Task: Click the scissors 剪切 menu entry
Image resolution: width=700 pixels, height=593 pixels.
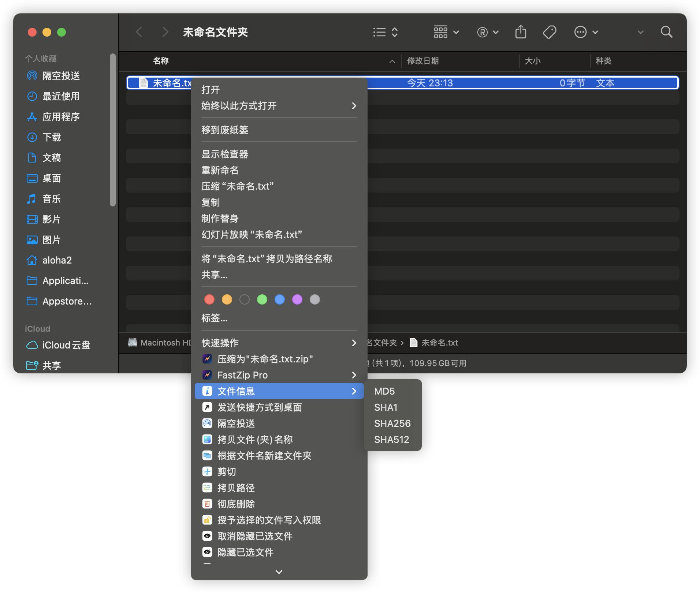Action: [226, 472]
